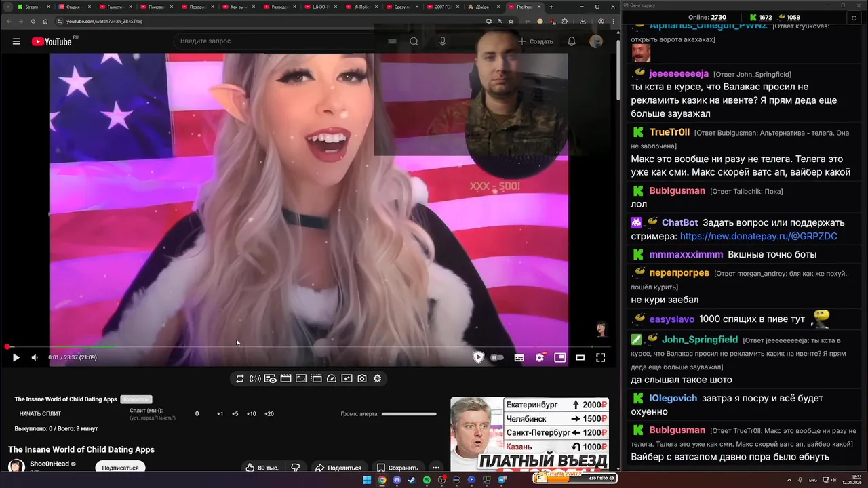Screen dimensions: 868x488
Task: Open a new browser tab
Action: click(551, 7)
